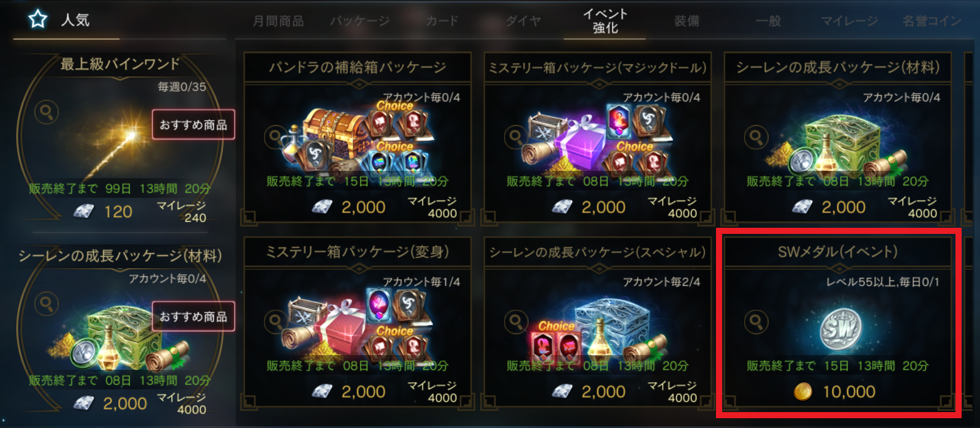This screenshot has height=428, width=980.
Task: Switch to the 月間商品 tab
Action: tap(278, 21)
